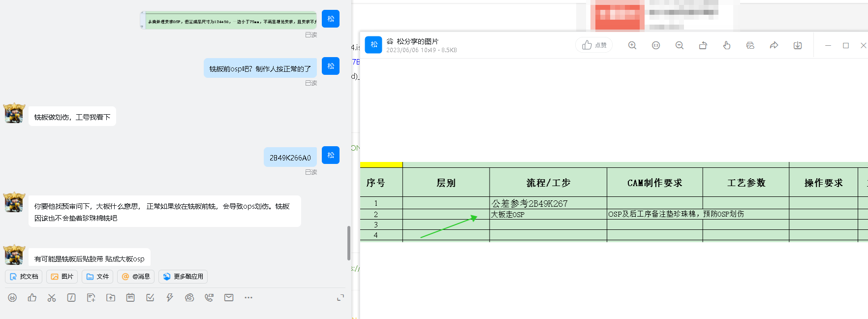
Task: Click the chat window vertical scrollbar
Action: coord(349,243)
